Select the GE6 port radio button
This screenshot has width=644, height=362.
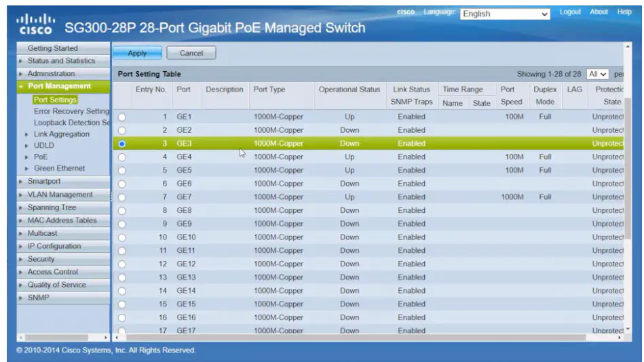coord(122,184)
